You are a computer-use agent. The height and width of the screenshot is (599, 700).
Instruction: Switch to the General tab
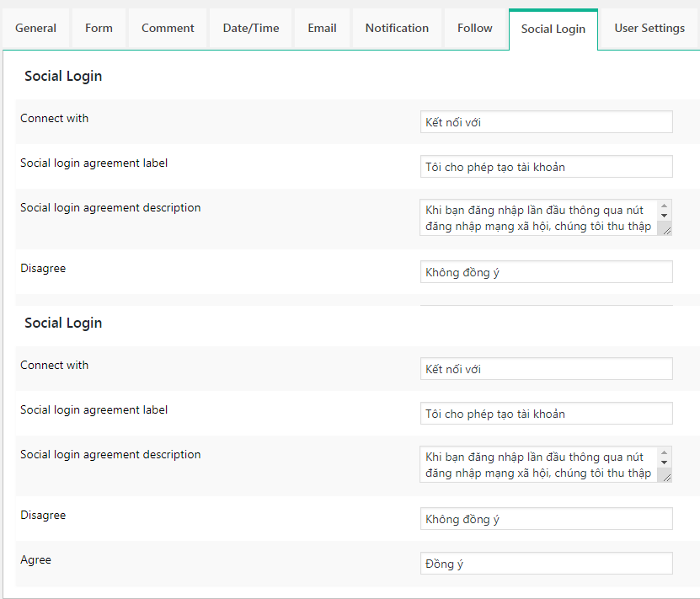point(35,28)
